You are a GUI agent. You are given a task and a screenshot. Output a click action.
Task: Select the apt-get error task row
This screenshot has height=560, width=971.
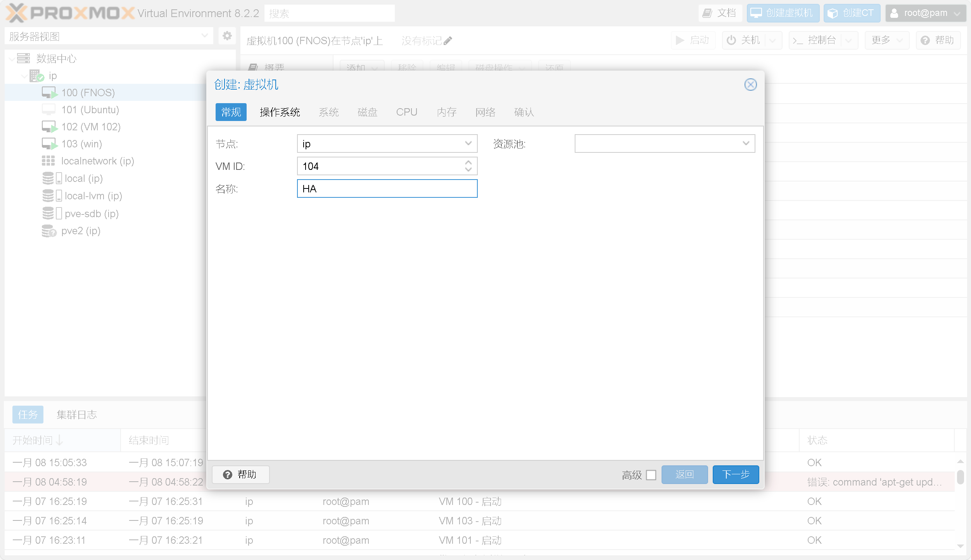click(x=479, y=482)
